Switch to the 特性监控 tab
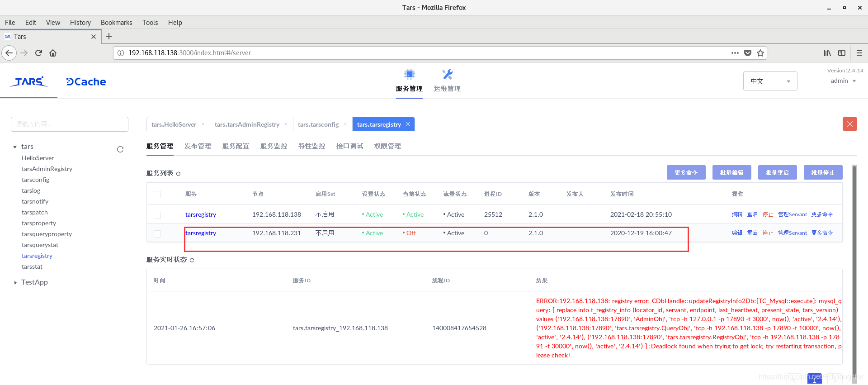 (x=311, y=146)
